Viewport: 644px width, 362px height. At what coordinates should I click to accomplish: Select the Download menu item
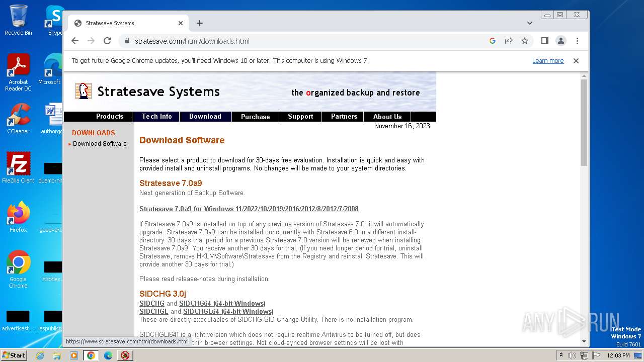205,116
